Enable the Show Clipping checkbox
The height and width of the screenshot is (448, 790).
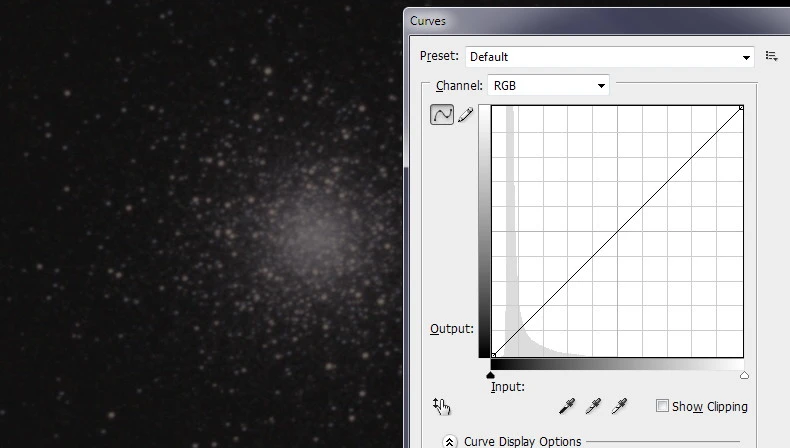tap(662, 406)
